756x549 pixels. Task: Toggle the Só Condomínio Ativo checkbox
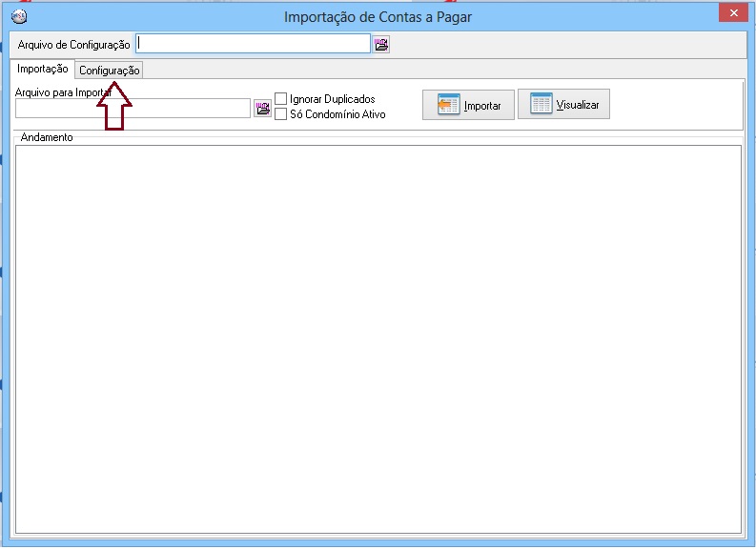tap(281, 114)
